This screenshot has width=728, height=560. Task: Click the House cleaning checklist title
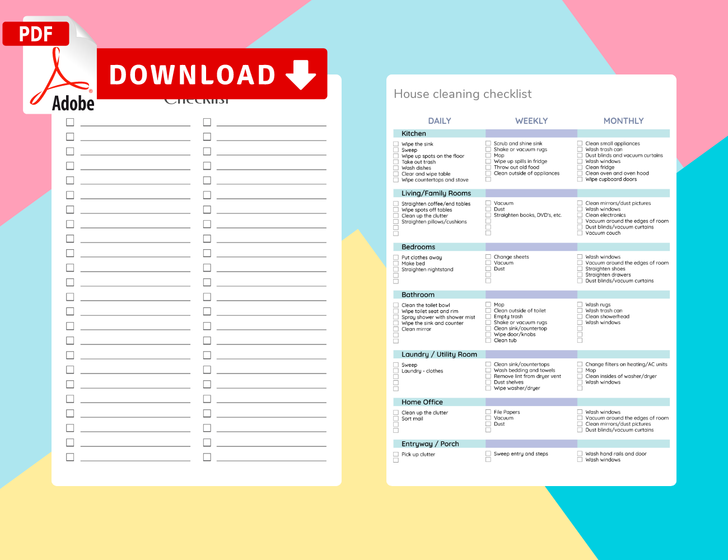(463, 94)
